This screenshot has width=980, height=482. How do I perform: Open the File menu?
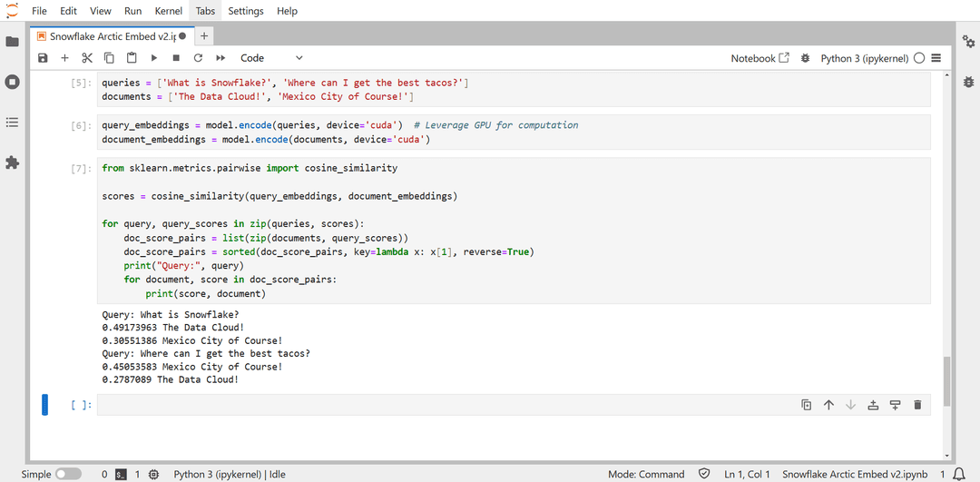[39, 11]
